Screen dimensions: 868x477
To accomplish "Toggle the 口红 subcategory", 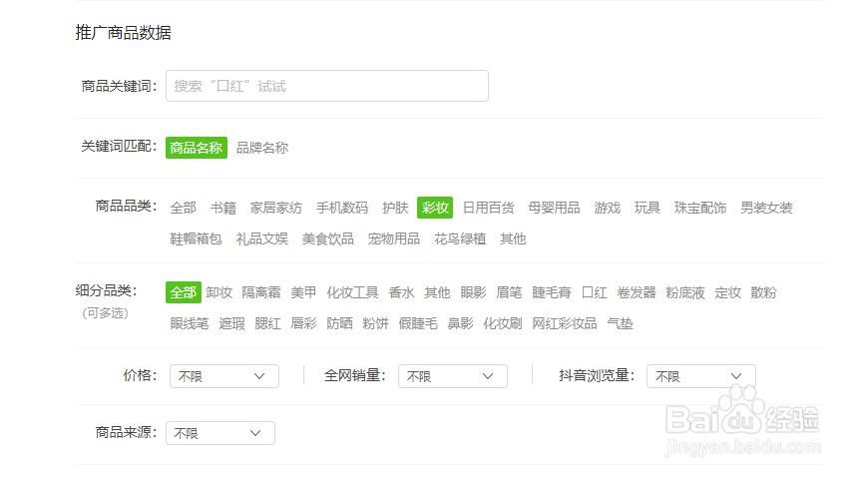I will coord(594,292).
